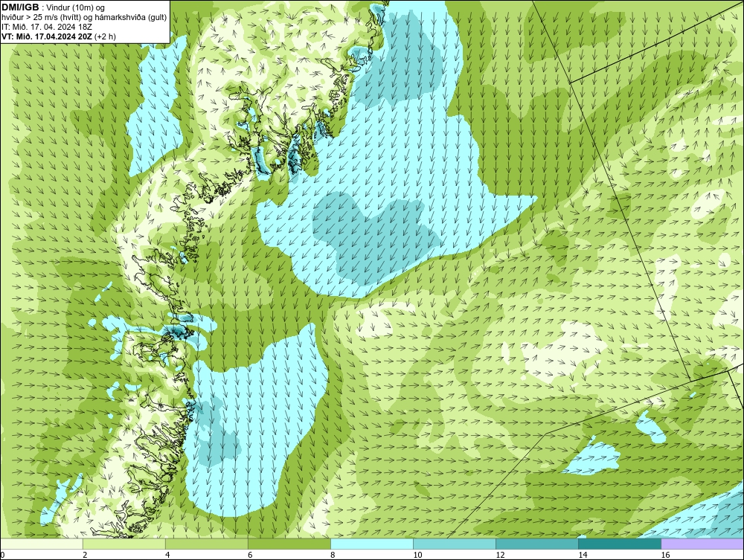Click the 'IT: Mið. 17. 04. 2024 18Z' line
Viewport: 744px width, 560px height.
click(46, 27)
